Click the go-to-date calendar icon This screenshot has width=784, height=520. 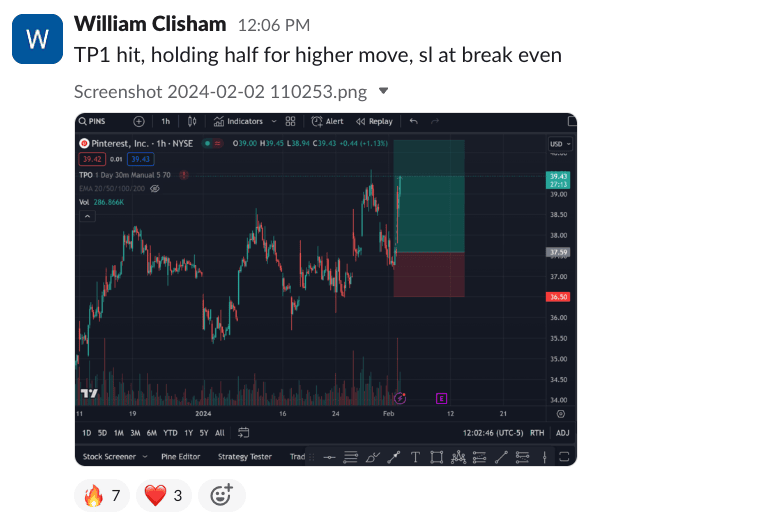tap(244, 433)
